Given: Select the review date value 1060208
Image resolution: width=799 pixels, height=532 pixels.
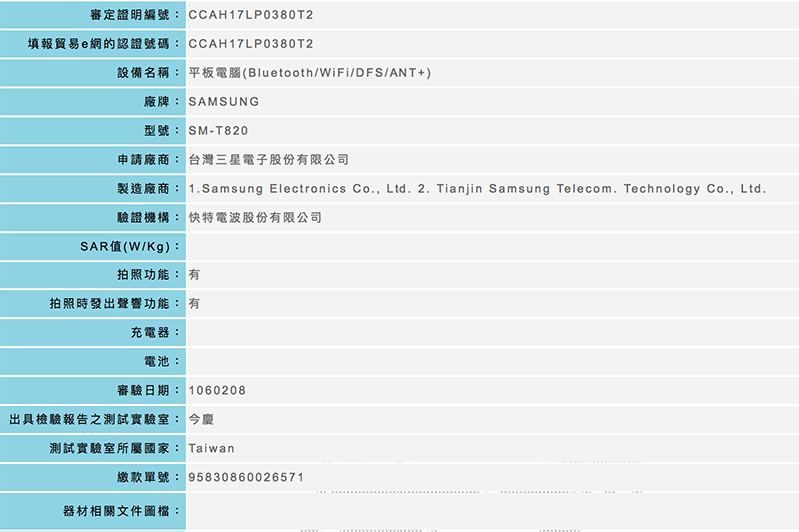Looking at the screenshot, I should [x=217, y=390].
